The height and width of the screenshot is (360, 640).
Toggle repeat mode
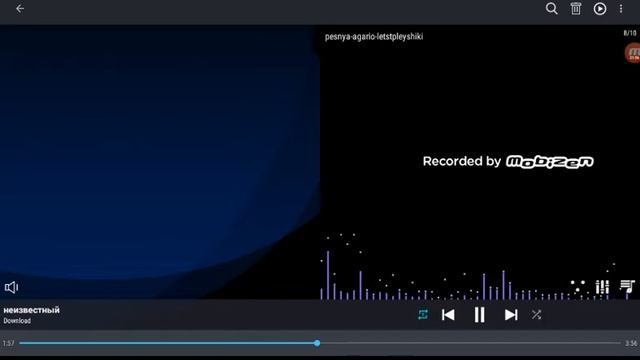pyautogui.click(x=423, y=315)
